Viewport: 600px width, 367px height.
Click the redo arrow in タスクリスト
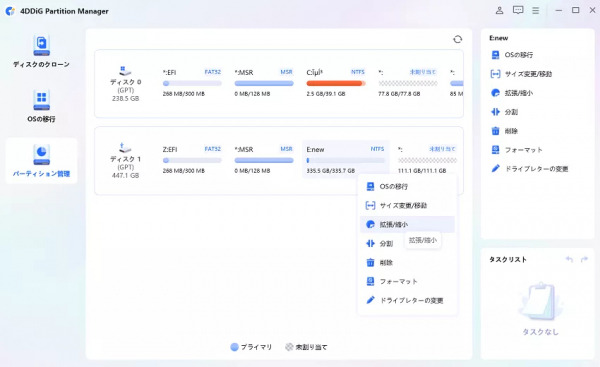click(584, 259)
